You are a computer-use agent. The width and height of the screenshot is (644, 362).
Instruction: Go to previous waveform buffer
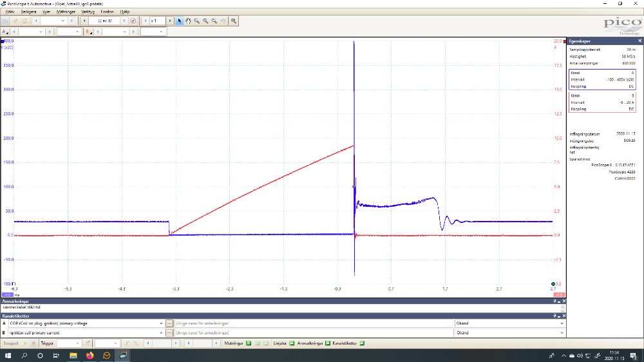[x=86, y=21]
